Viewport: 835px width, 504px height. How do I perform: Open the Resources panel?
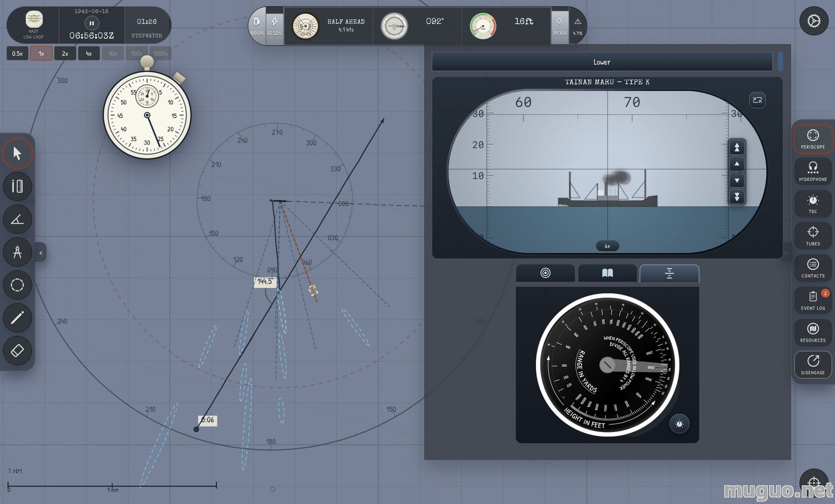[813, 332]
